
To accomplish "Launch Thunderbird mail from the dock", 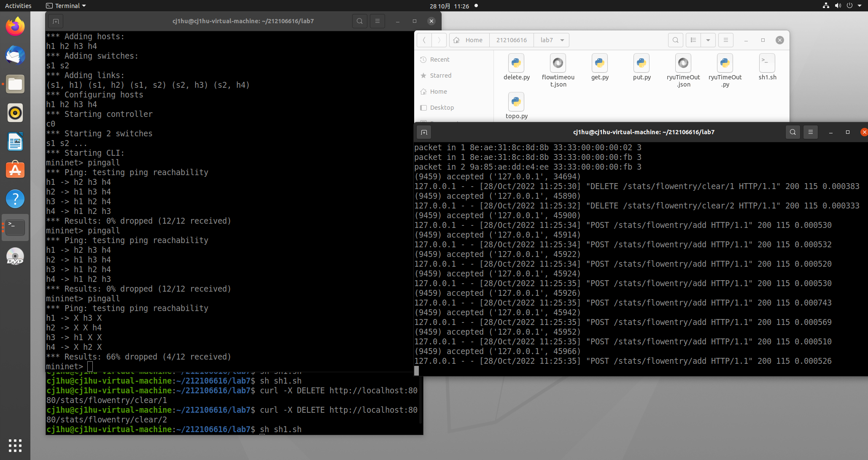I will (15, 55).
